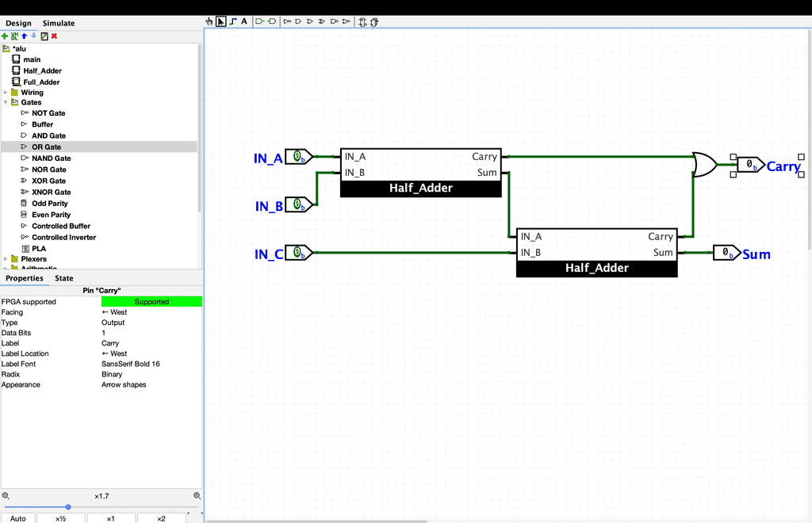Screen dimensions: 812x523
Task: Click the zoom in magnifier icon
Action: pyautogui.click(x=197, y=496)
